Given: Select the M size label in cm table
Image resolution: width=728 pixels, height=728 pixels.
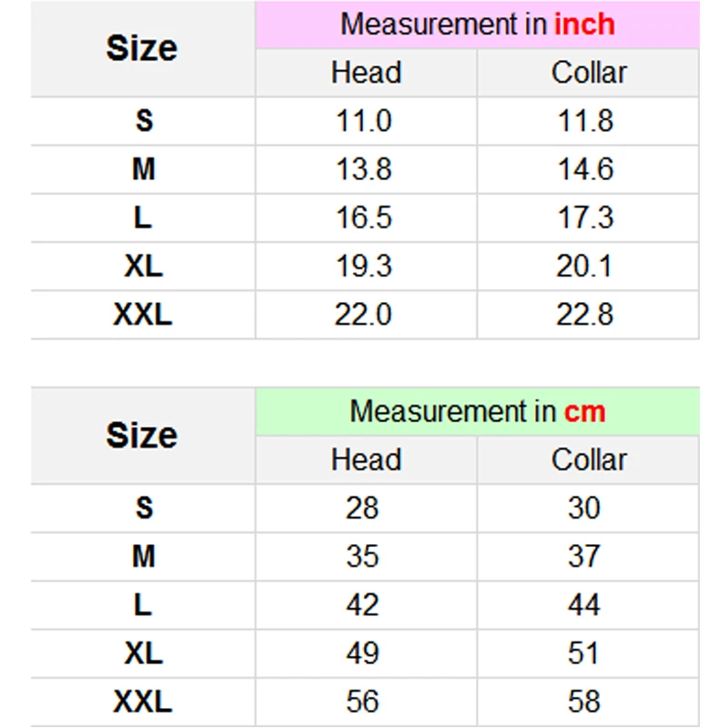Looking at the screenshot, I should click(x=143, y=556).
